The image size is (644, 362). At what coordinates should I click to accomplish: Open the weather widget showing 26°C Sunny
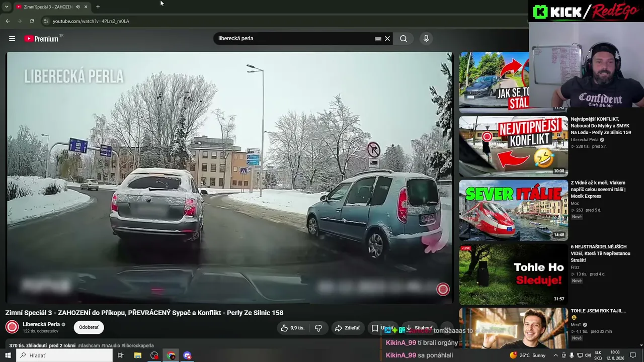[527, 355]
